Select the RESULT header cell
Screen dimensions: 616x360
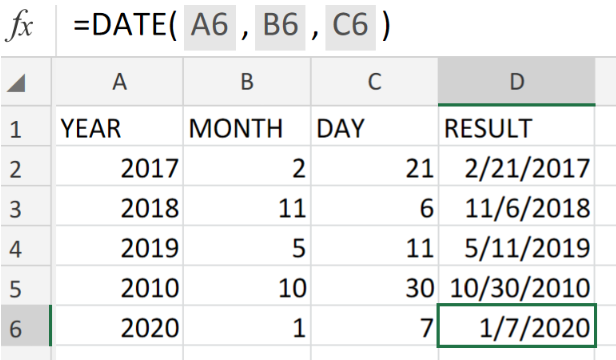coord(517,127)
